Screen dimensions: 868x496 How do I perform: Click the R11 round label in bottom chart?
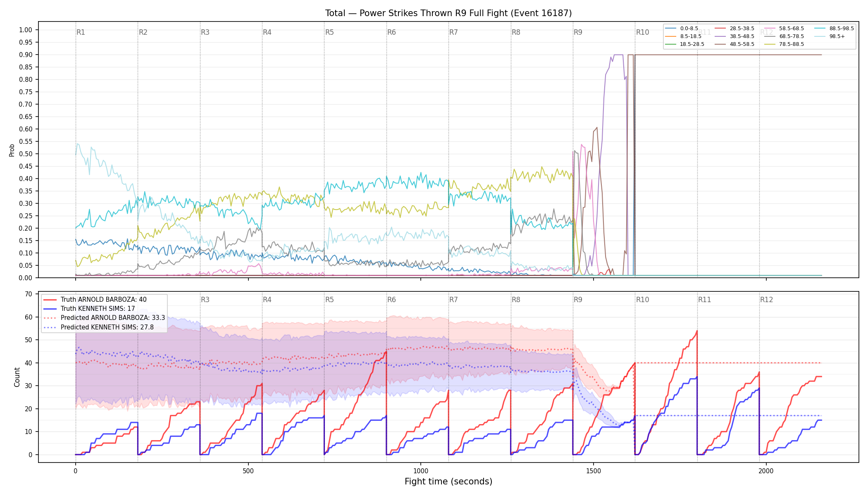(x=704, y=300)
